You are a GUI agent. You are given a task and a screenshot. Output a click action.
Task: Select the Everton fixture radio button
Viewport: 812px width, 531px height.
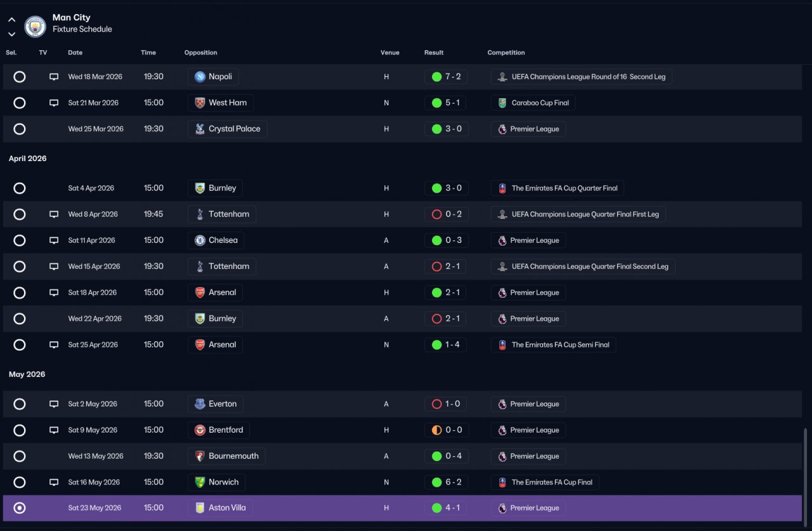[x=20, y=404]
